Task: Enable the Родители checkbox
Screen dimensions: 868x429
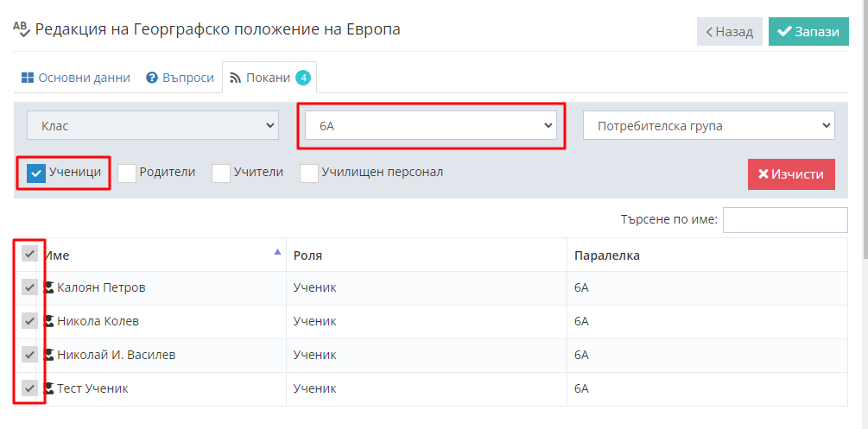Action: (127, 173)
